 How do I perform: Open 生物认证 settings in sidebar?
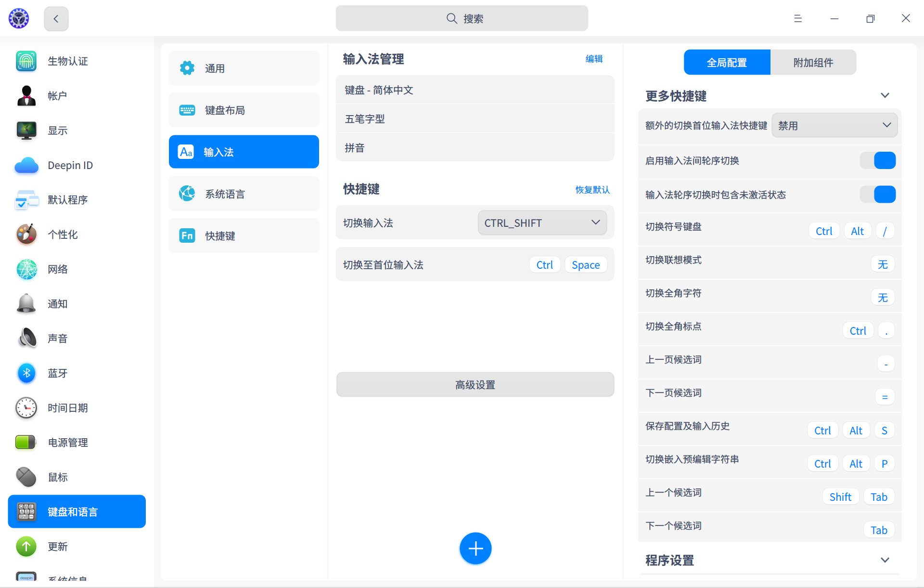click(68, 61)
